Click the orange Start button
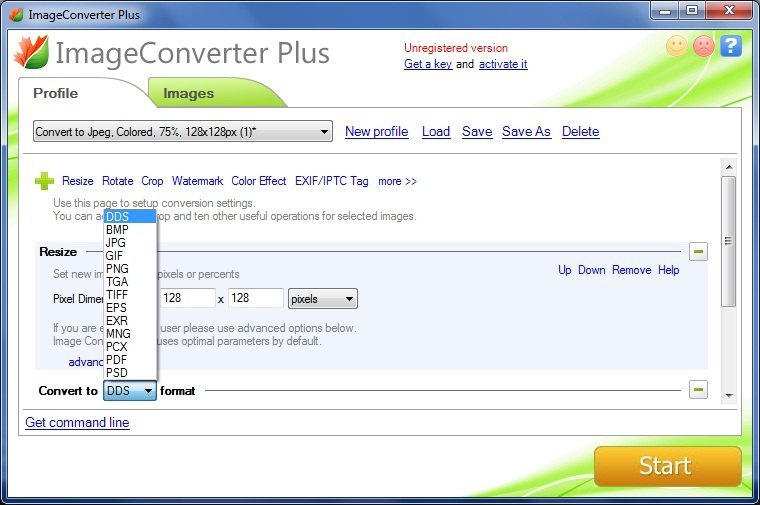The width and height of the screenshot is (760, 505). pos(667,466)
